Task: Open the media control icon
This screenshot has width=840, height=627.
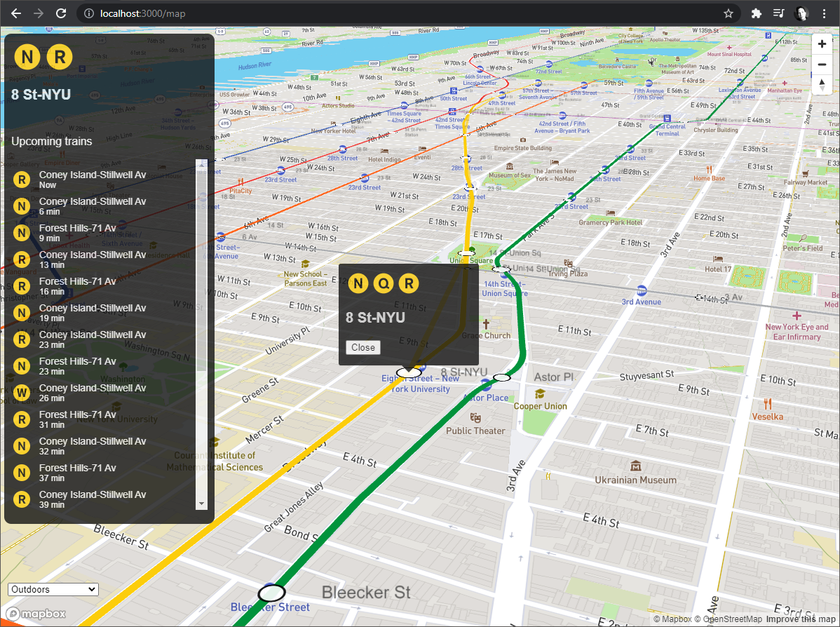Action: (x=778, y=13)
